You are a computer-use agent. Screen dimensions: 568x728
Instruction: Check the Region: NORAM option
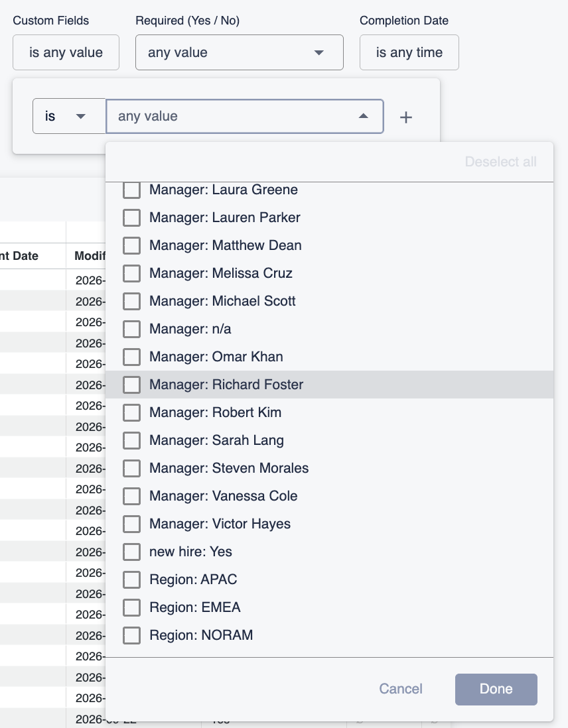(x=131, y=635)
